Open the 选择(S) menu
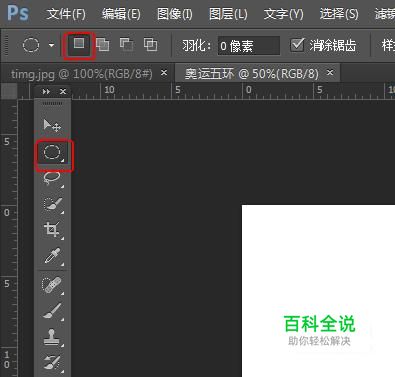Image resolution: width=395 pixels, height=377 pixels. (x=339, y=14)
